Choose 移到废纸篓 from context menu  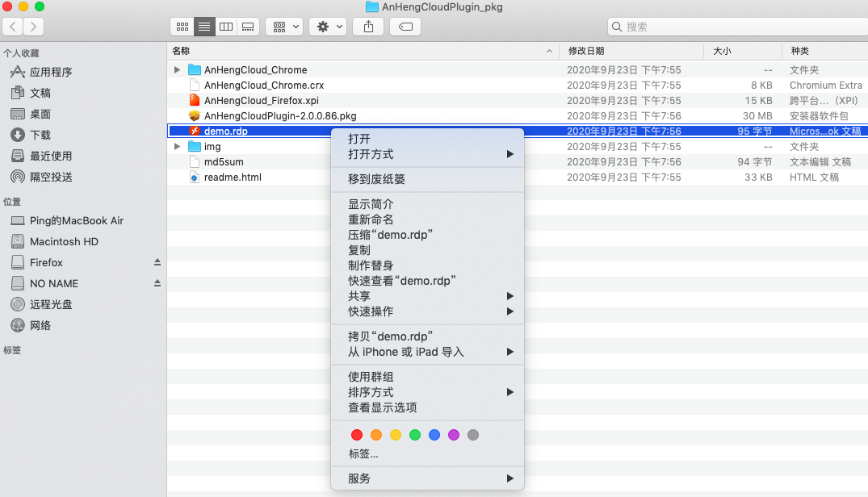(x=427, y=179)
